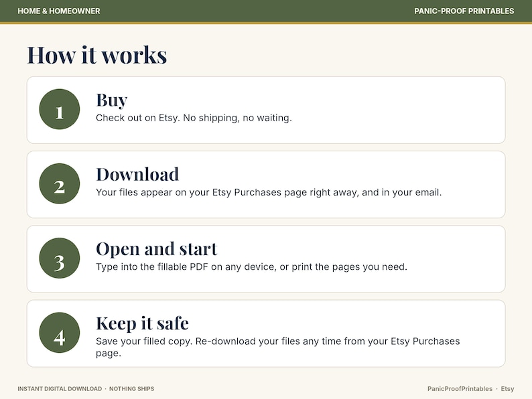Click 'NOTHING SHIPS' footer text
Viewport: 532px width, 399px height.
click(x=131, y=389)
